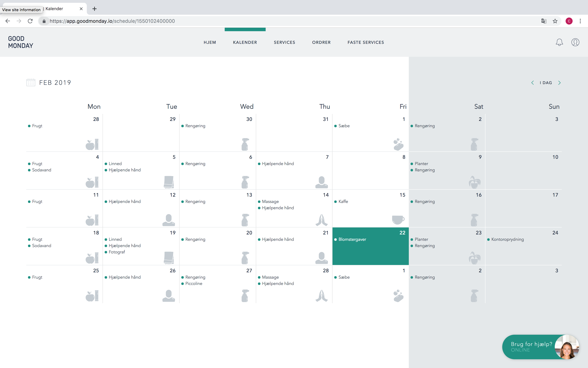Open the Brug for hjælp chat widget

point(541,347)
